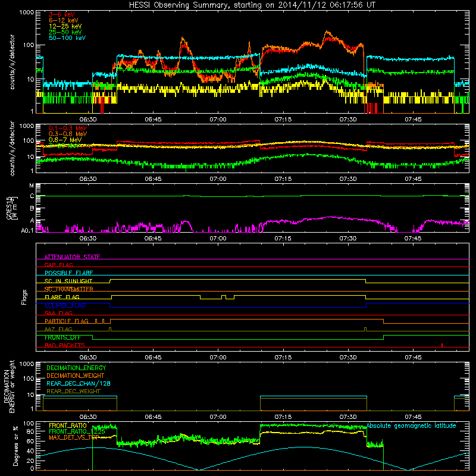
Task: Select the 25-50 keV legend label
Action: coord(65,32)
